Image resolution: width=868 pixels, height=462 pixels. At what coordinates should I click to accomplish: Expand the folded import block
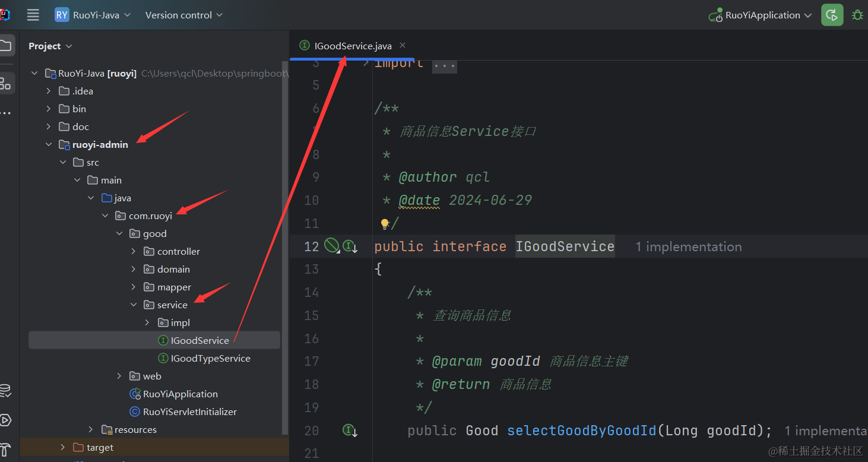coord(444,64)
